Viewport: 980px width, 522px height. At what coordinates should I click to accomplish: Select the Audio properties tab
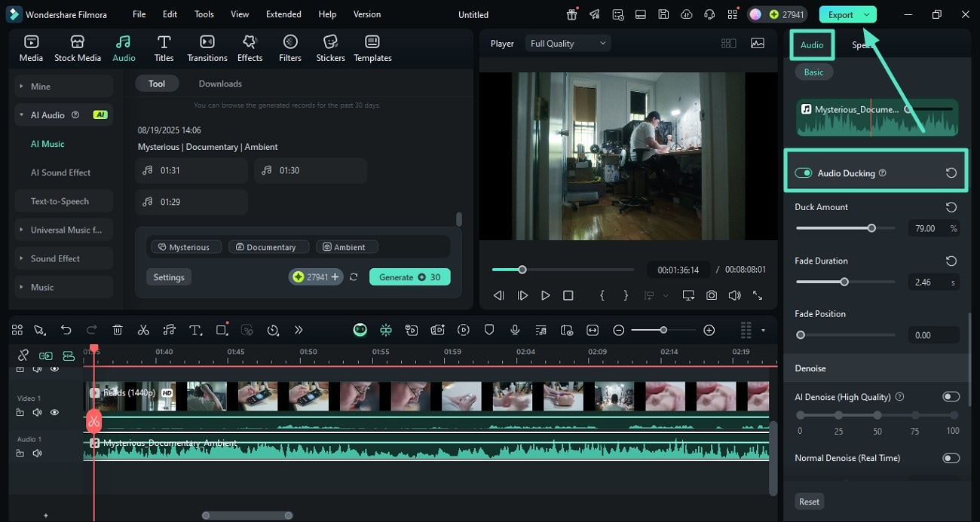812,45
